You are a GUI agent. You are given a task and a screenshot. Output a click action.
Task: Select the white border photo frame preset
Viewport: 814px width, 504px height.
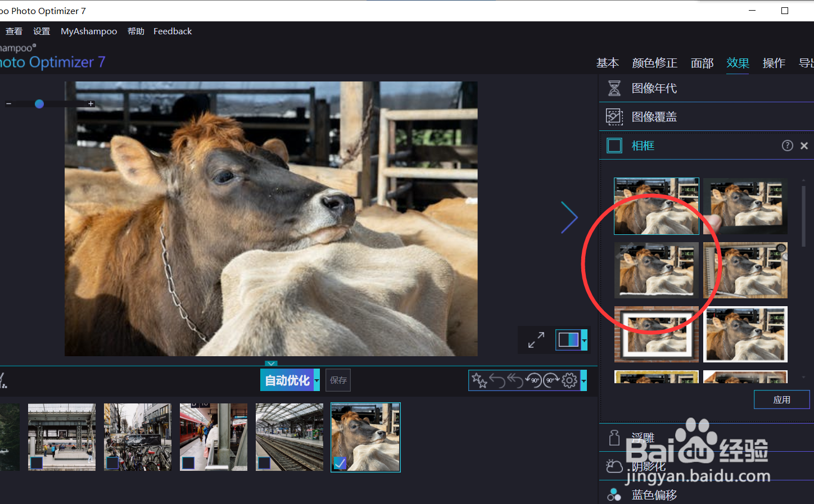tap(745, 334)
